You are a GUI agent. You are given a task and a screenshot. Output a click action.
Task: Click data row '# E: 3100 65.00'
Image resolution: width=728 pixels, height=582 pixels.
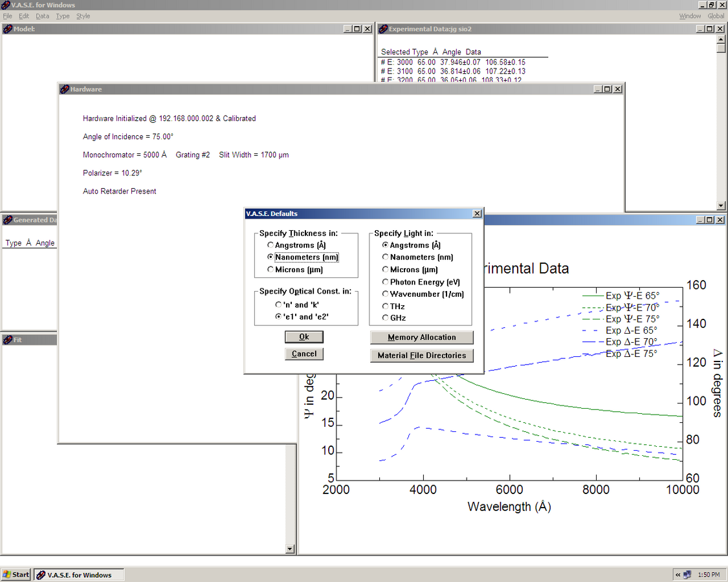(x=453, y=72)
